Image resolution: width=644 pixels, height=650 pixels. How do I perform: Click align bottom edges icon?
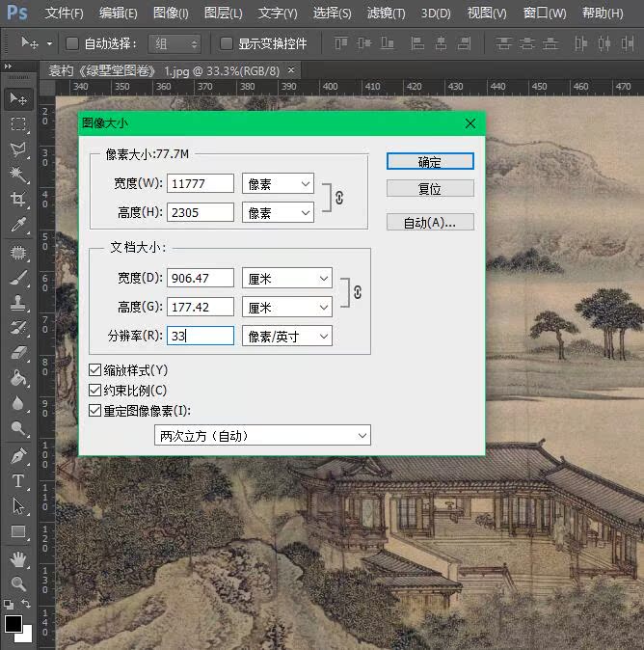387,43
